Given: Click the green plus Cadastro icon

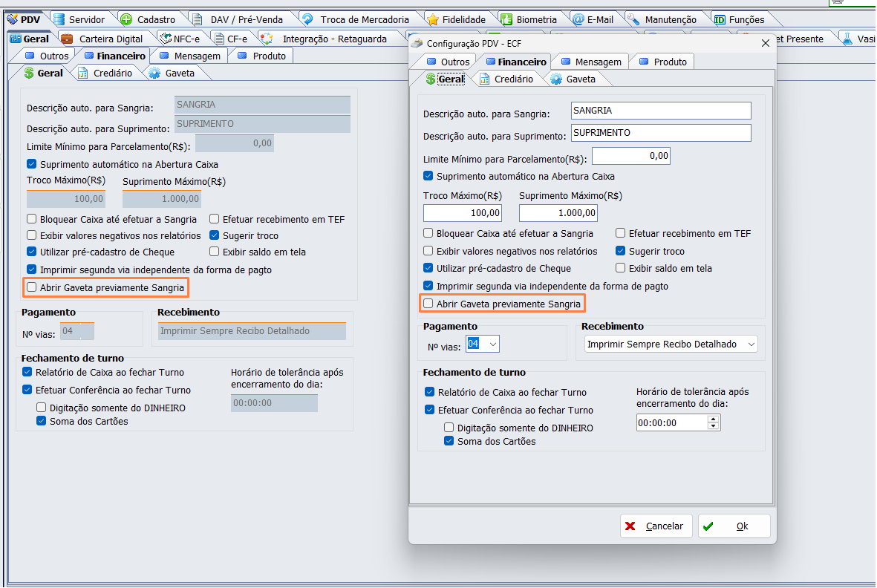Looking at the screenshot, I should (126, 20).
